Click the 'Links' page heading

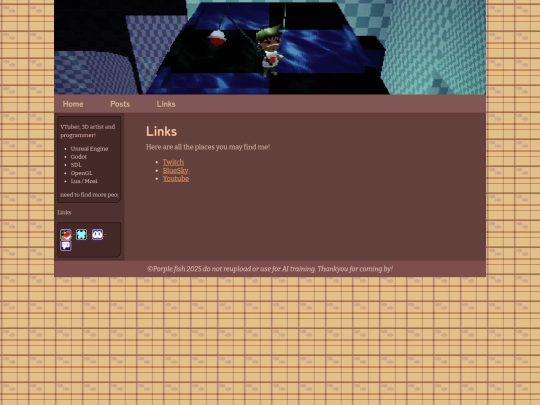coord(162,132)
